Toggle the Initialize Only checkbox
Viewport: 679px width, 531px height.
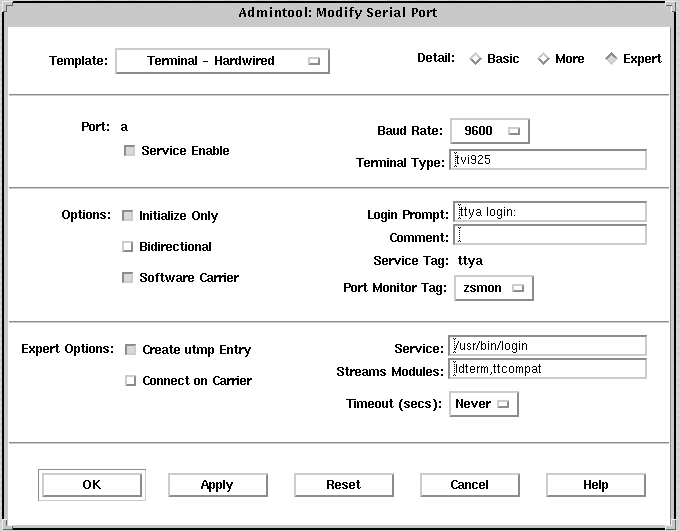[x=127, y=216]
